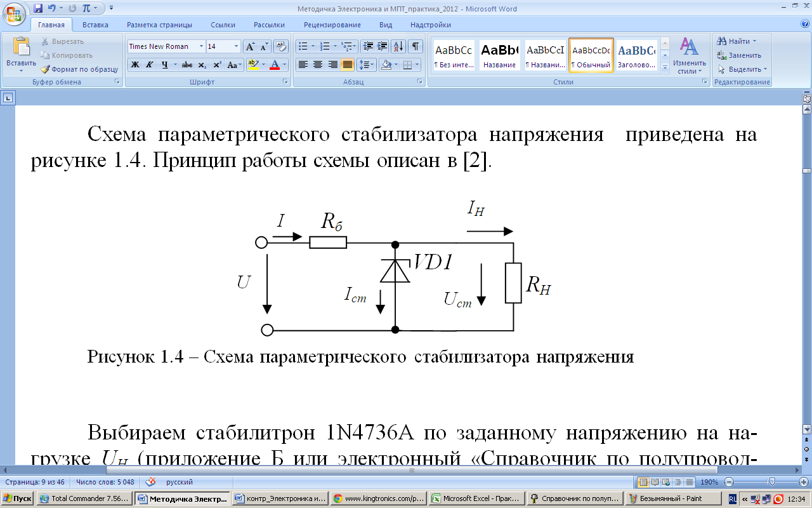Sort text with the A-Я sort icon
Screen dimensions: 812x508
pyautogui.click(x=399, y=46)
